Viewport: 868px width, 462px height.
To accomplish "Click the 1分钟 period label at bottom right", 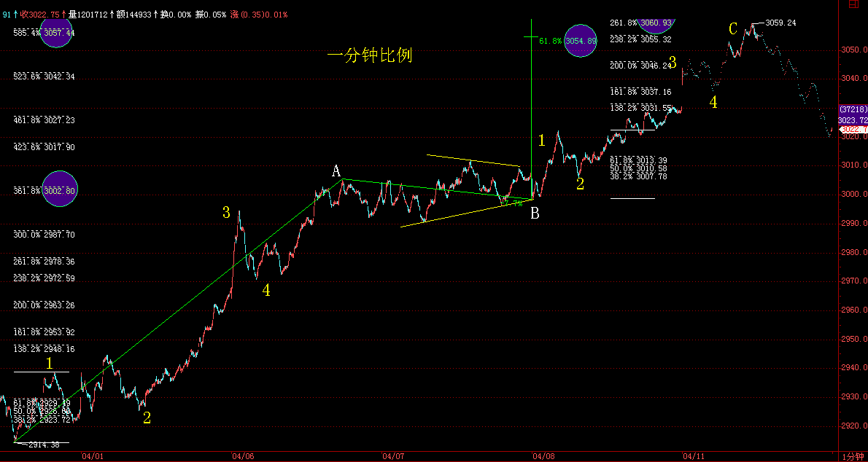I will (x=853, y=456).
